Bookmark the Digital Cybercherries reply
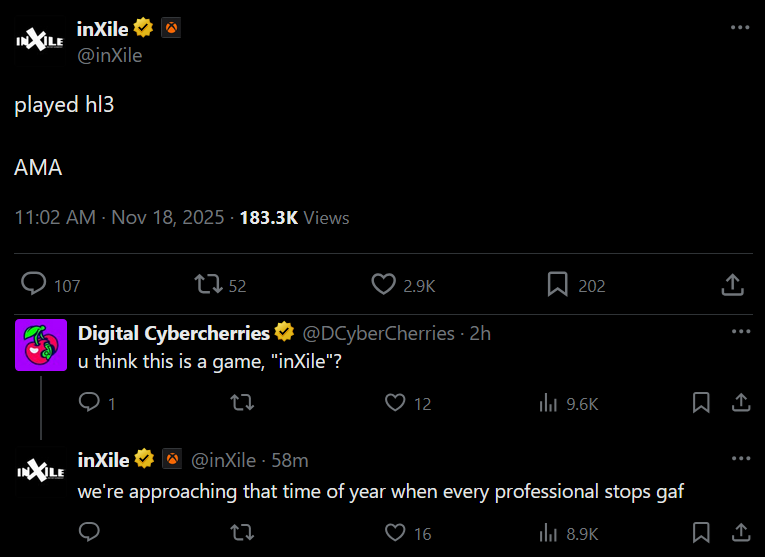Image resolution: width=765 pixels, height=557 pixels. 702,403
